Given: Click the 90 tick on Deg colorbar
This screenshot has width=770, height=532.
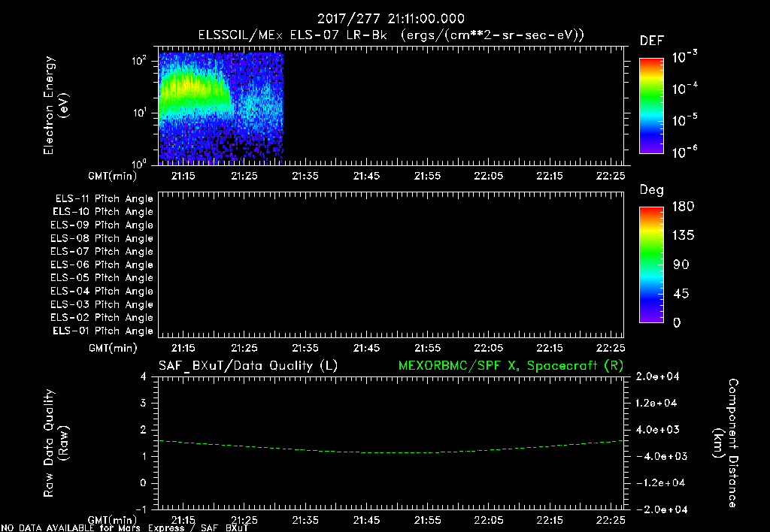Looking at the screenshot, I should click(681, 264).
